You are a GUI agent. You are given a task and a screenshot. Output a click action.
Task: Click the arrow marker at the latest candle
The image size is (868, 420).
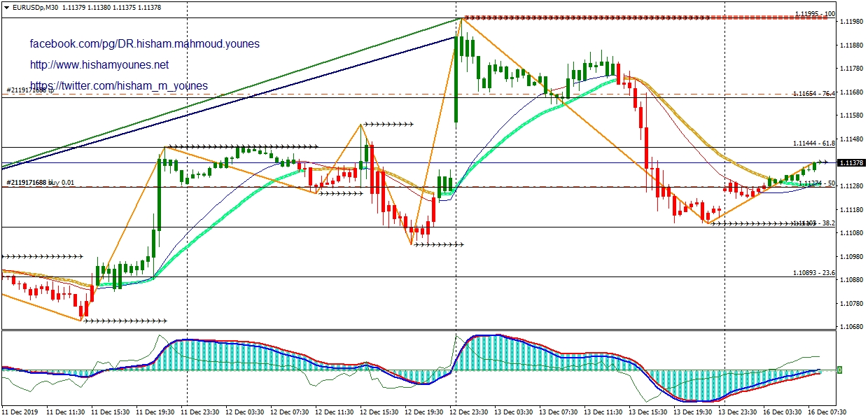(x=822, y=162)
